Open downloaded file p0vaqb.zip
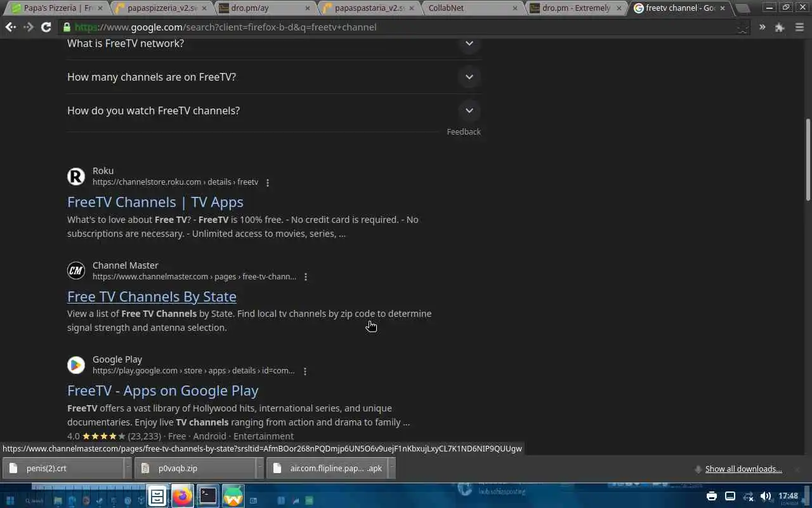This screenshot has width=812, height=508. pos(195,469)
